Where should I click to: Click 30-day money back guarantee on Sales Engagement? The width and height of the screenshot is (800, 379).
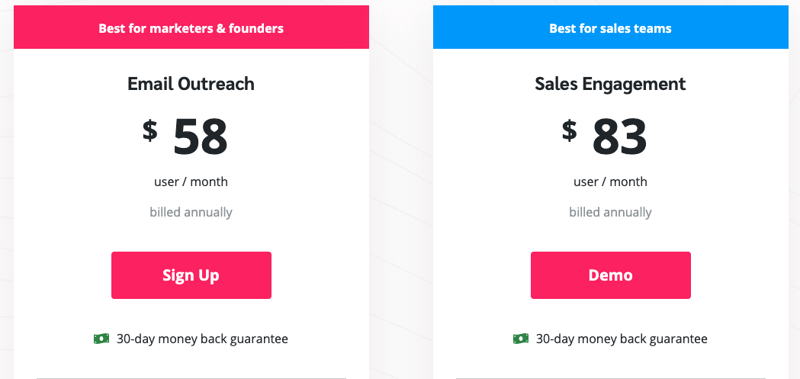[x=621, y=339]
